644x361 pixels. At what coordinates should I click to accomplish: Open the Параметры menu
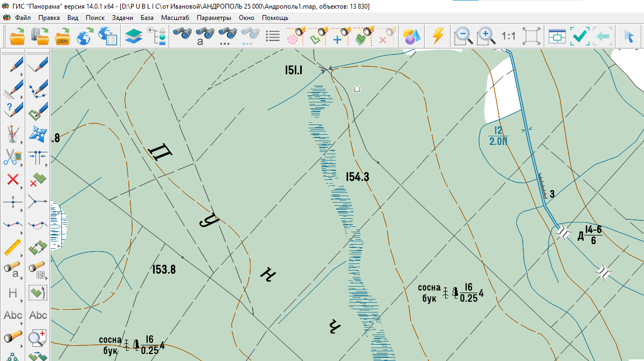215,17
